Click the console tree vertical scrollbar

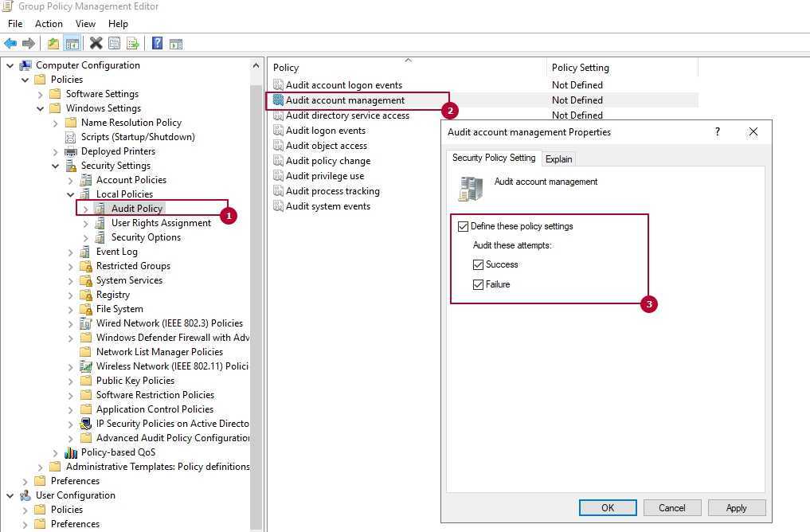256,305
